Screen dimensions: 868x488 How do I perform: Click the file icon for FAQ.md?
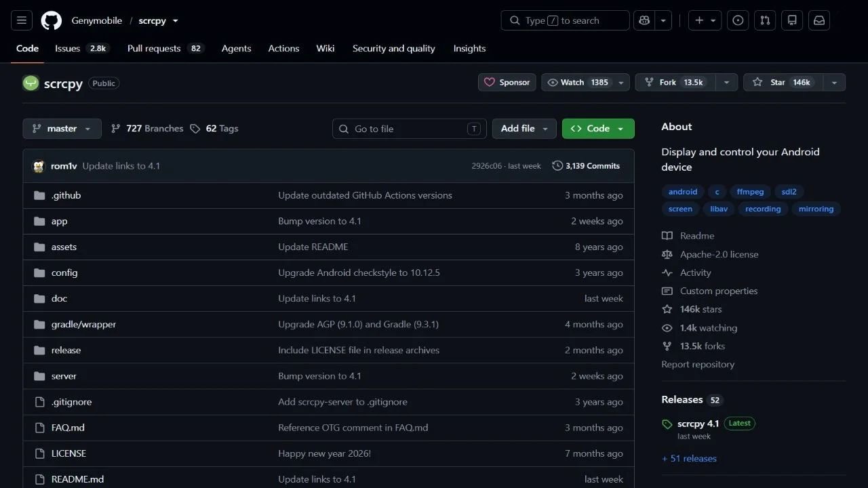pos(39,428)
